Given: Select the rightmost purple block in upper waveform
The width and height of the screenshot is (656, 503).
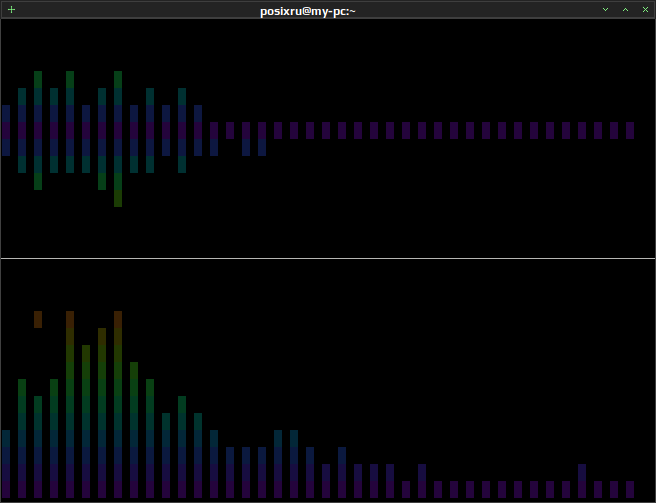Looking at the screenshot, I should [630, 131].
